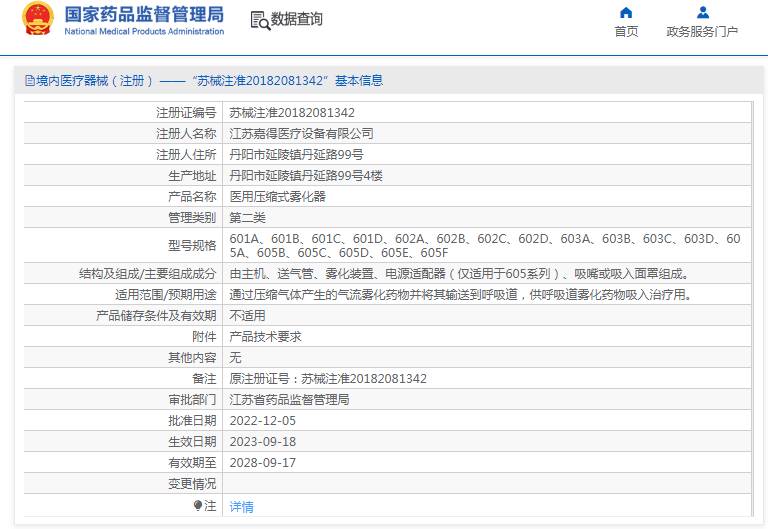Click the 国家药品监督管理局 site title
Screen dimensions: 768x529
[x=144, y=15]
